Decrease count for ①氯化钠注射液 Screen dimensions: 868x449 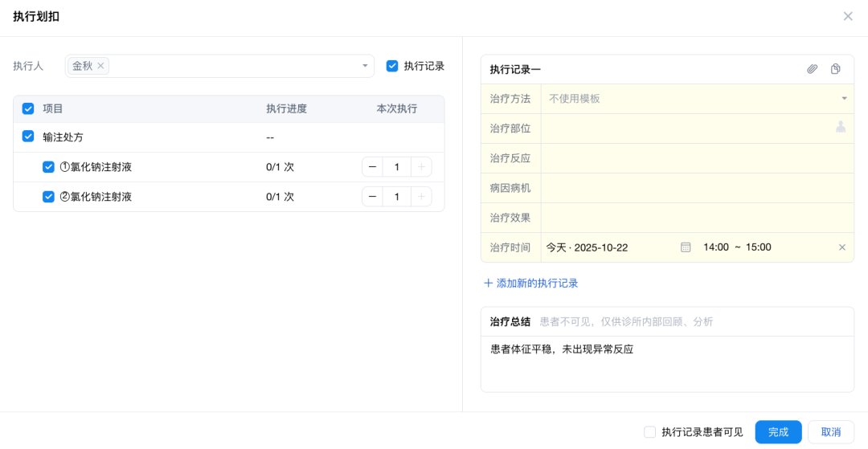(372, 167)
